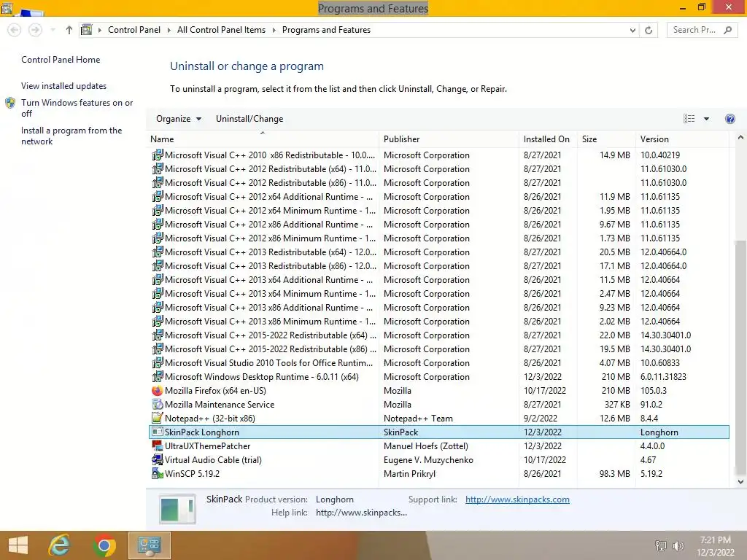Click the network tray icon
This screenshot has width=747, height=560.
click(661, 546)
